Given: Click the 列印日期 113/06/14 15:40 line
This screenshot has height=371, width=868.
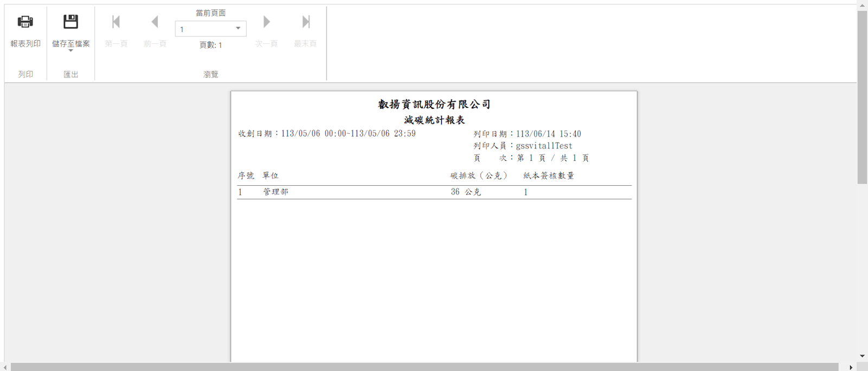Looking at the screenshot, I should click(527, 134).
